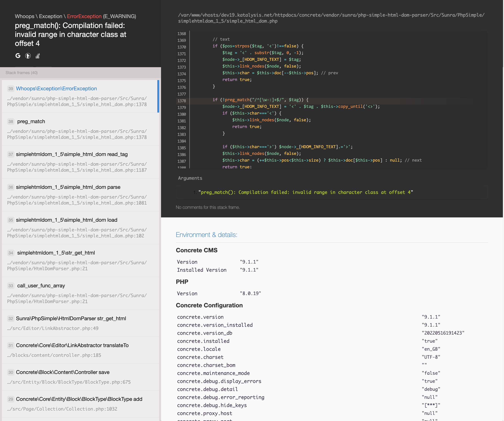504x421 pixels.
Task: Search the error on Google
Action: pos(18,56)
